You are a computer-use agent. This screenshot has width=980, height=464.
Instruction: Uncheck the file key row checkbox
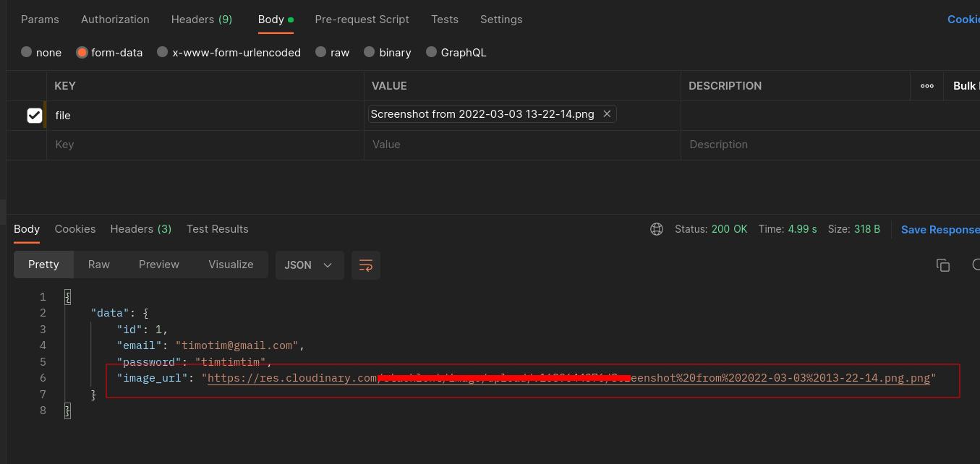coord(34,116)
